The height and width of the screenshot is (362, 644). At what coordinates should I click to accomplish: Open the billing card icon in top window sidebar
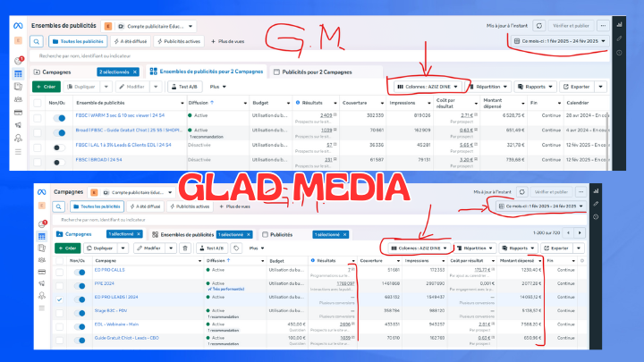pos(18,113)
